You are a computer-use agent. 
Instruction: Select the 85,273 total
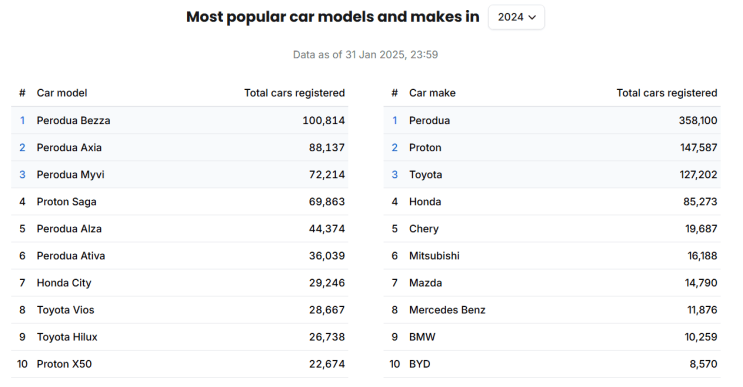(700, 201)
